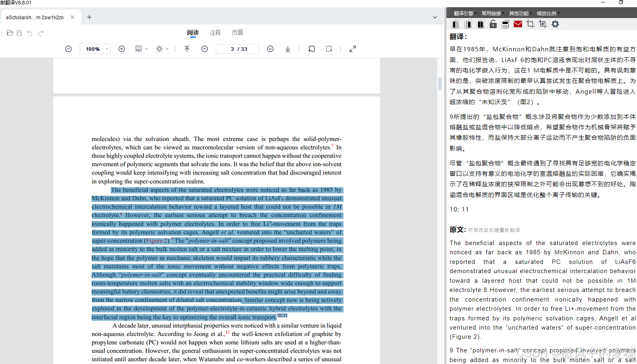Go to the previous page
This screenshot has width=637, height=364.
[x=205, y=49]
